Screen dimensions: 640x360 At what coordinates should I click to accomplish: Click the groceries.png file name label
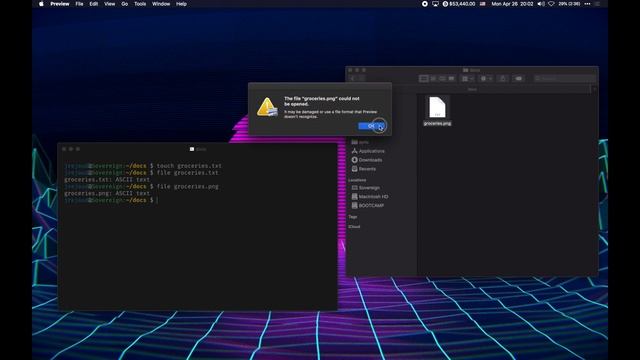437,123
